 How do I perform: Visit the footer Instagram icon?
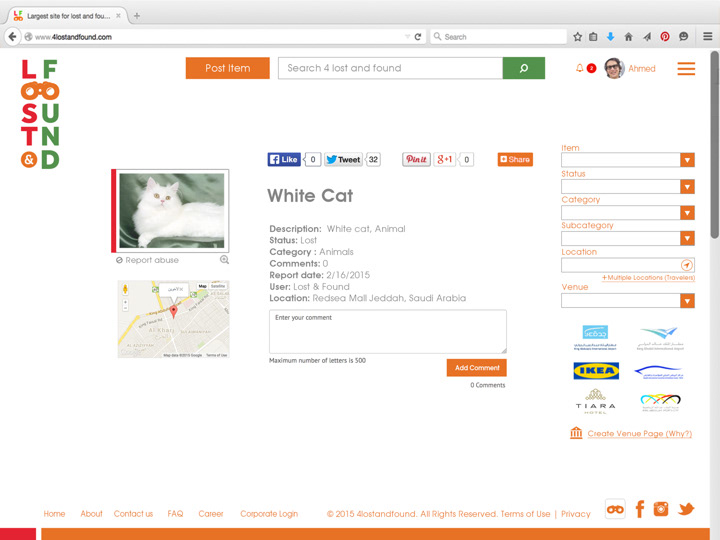[x=661, y=509]
